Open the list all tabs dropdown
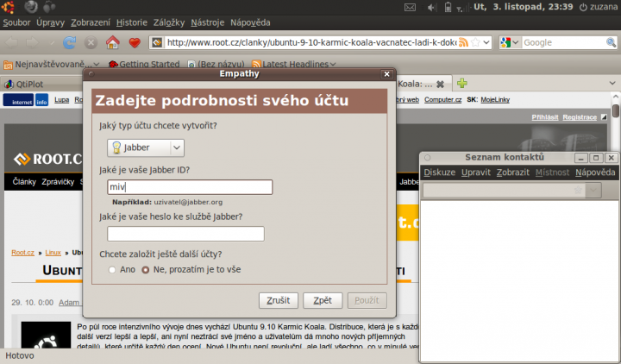 612,83
